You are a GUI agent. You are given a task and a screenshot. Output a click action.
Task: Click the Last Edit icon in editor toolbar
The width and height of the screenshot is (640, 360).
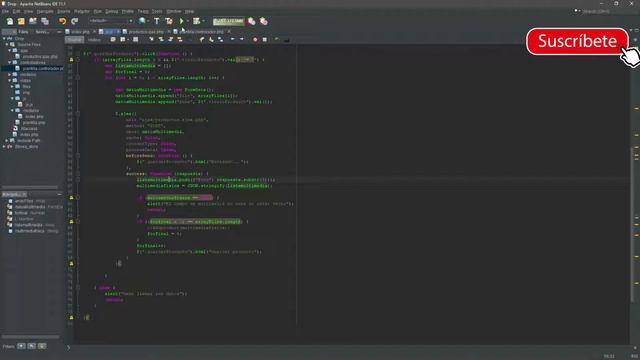(113, 40)
